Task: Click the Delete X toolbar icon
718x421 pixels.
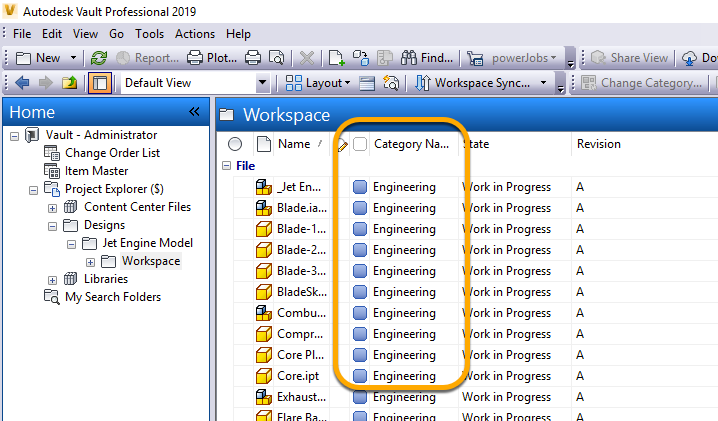Action: click(x=307, y=58)
